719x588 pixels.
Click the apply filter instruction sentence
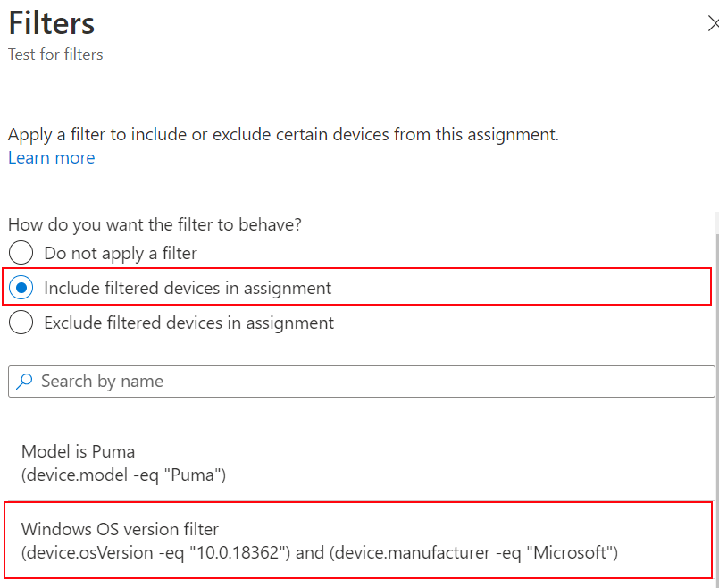[281, 134]
